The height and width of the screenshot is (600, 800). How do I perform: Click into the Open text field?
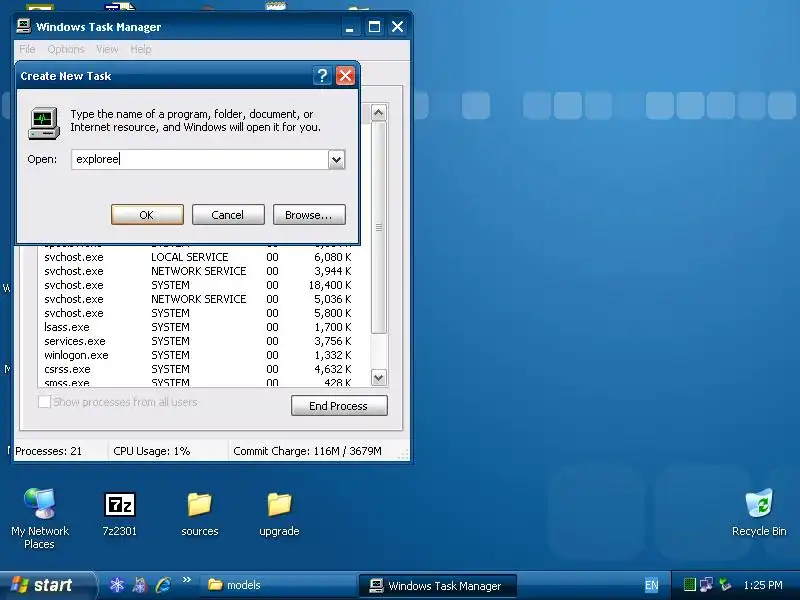[x=200, y=159]
